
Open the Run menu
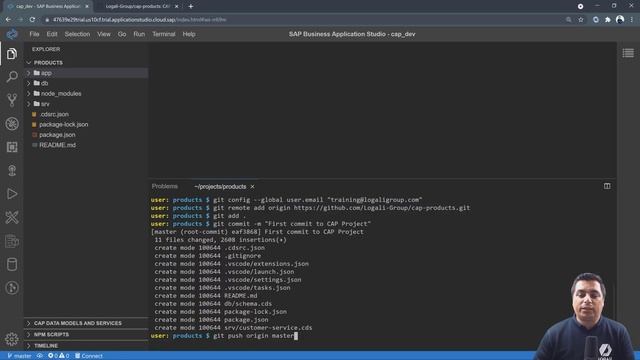click(139, 34)
